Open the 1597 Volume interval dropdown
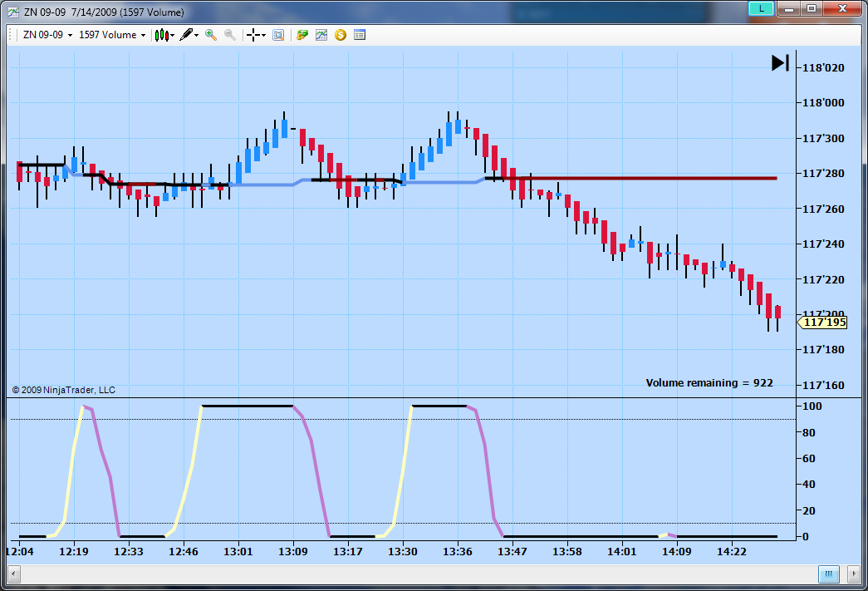Image resolution: width=868 pixels, height=591 pixels. pos(112,35)
